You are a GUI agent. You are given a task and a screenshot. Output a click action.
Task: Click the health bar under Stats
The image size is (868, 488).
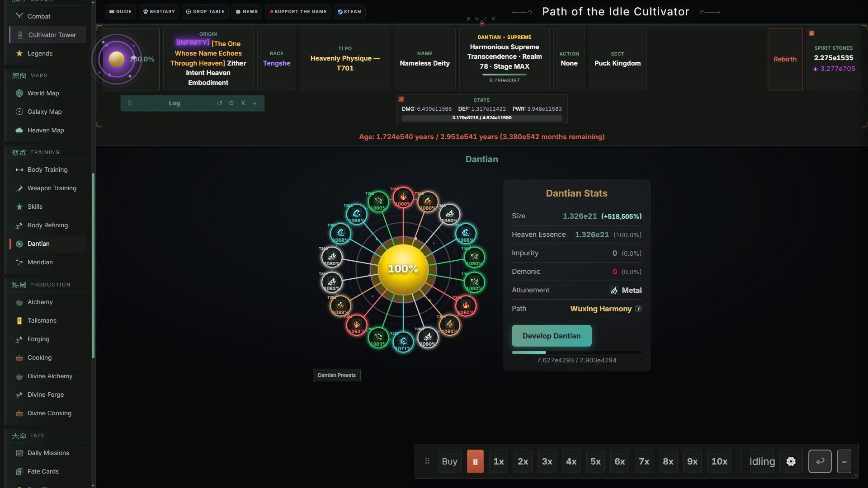coord(481,118)
